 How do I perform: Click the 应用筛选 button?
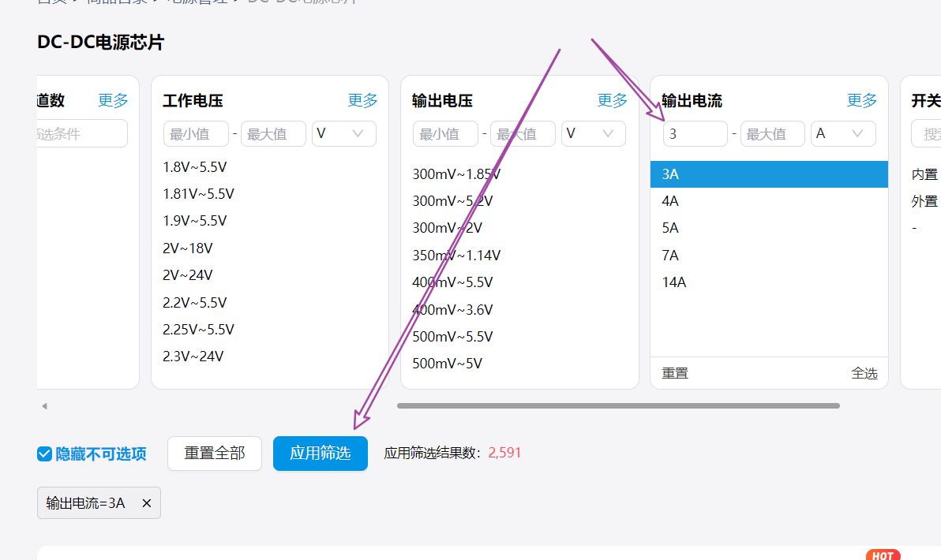pos(320,454)
